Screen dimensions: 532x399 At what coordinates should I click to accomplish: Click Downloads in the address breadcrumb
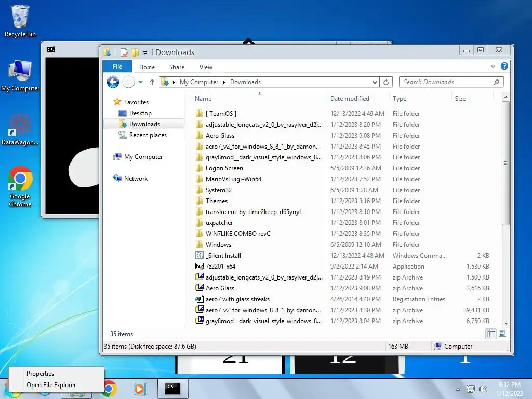tap(245, 82)
